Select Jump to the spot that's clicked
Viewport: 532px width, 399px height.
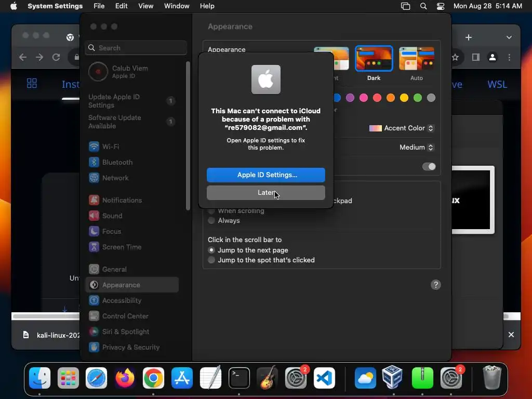click(211, 260)
